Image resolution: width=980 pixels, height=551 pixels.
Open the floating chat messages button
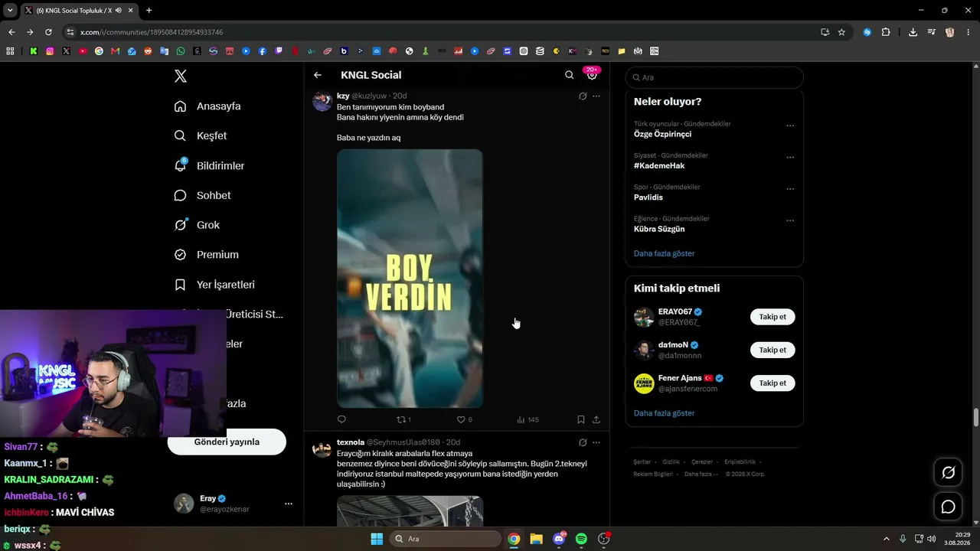click(x=948, y=507)
